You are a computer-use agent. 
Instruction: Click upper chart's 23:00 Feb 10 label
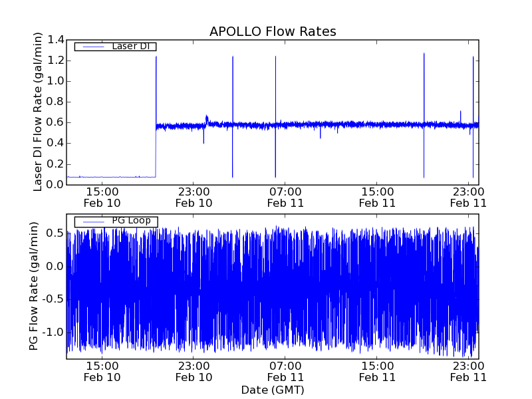pyautogui.click(x=194, y=198)
